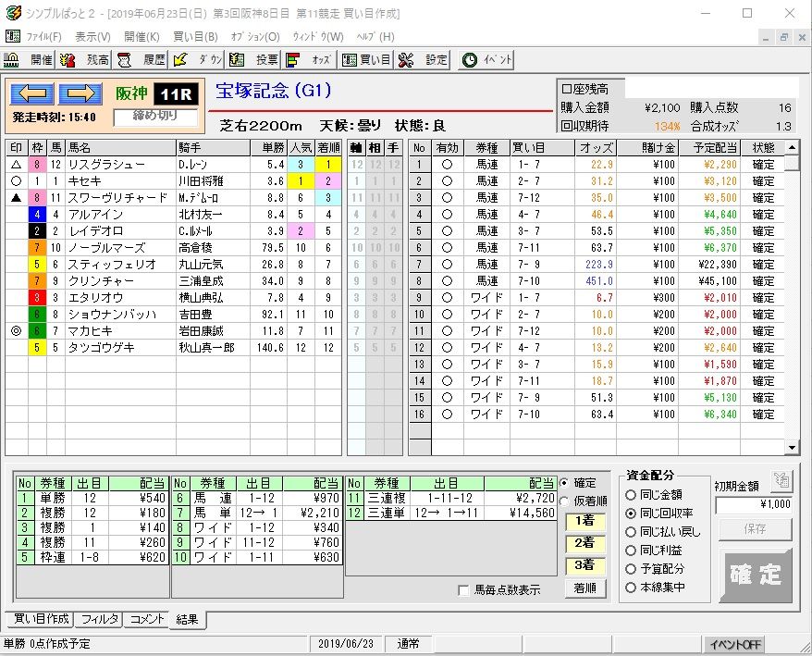
Task: Click the 軸 column header
Action: (x=356, y=148)
